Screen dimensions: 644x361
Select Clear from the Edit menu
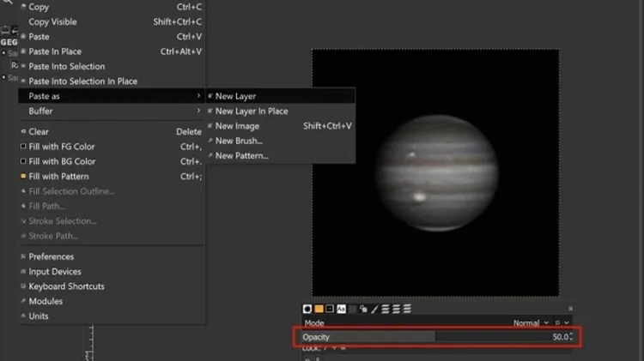click(39, 132)
